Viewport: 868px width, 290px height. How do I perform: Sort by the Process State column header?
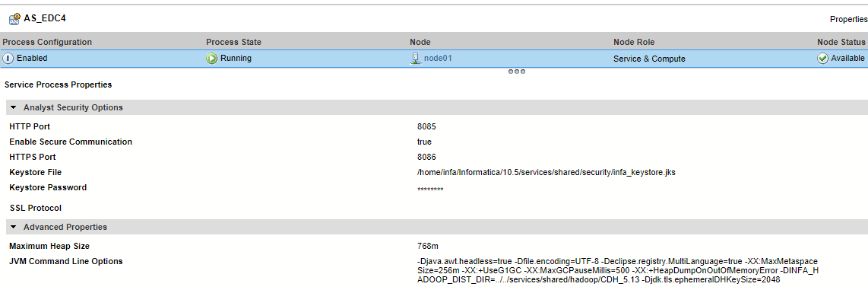[233, 42]
